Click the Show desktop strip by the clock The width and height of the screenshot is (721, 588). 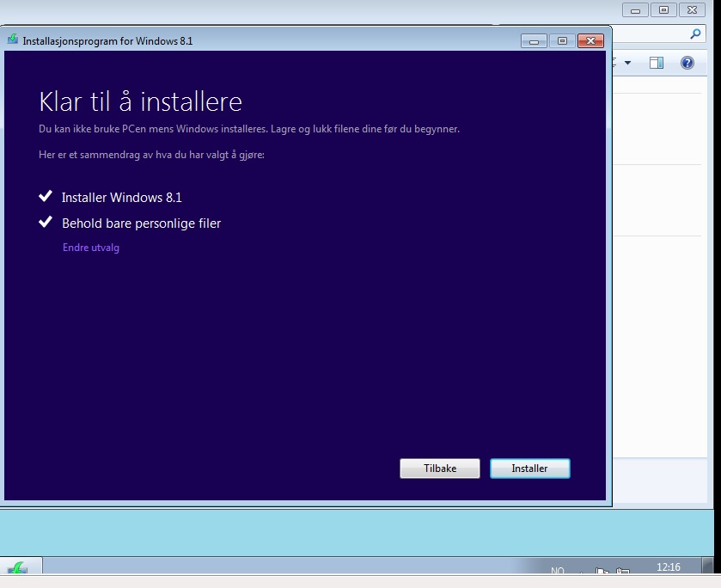click(x=708, y=566)
